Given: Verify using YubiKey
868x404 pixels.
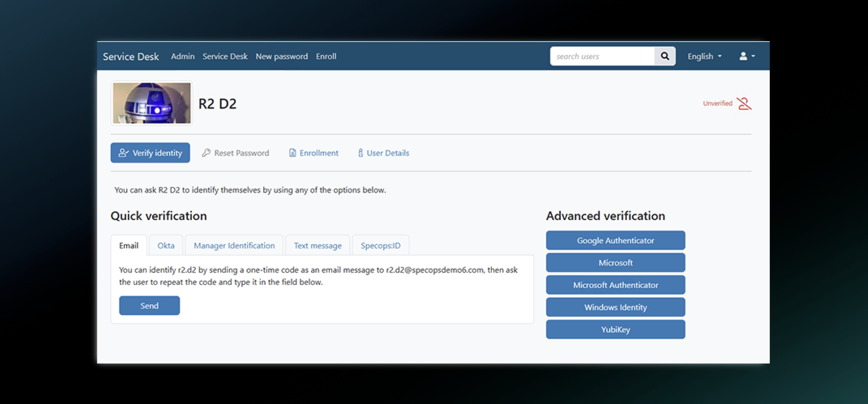Looking at the screenshot, I should (616, 329).
